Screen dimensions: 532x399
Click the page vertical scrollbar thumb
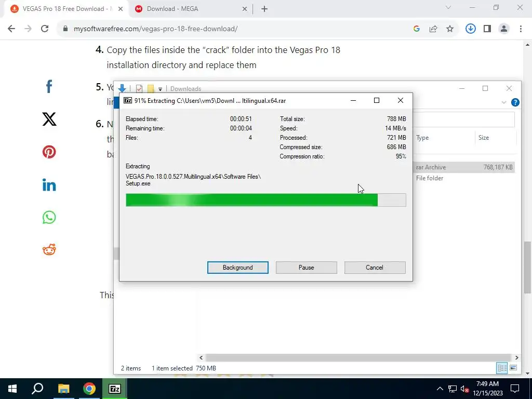click(528, 268)
